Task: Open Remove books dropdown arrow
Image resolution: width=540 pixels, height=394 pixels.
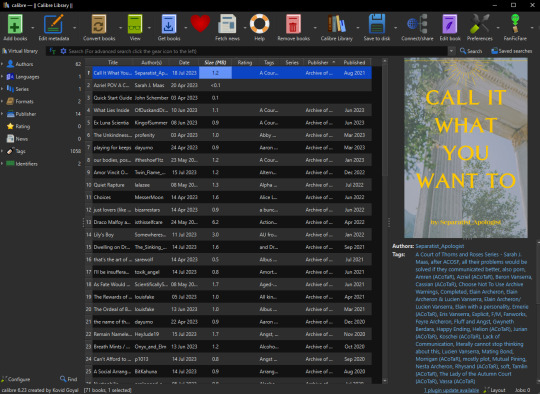Action: (315, 28)
